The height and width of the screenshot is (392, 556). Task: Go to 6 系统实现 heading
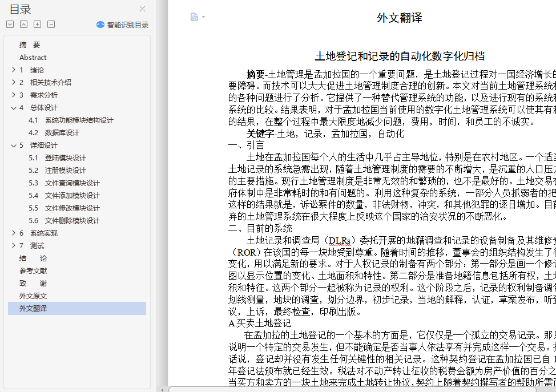pos(38,233)
